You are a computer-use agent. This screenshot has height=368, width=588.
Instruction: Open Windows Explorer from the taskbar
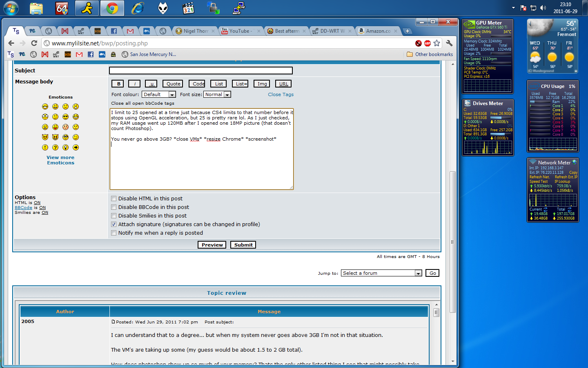pyautogui.click(x=36, y=8)
